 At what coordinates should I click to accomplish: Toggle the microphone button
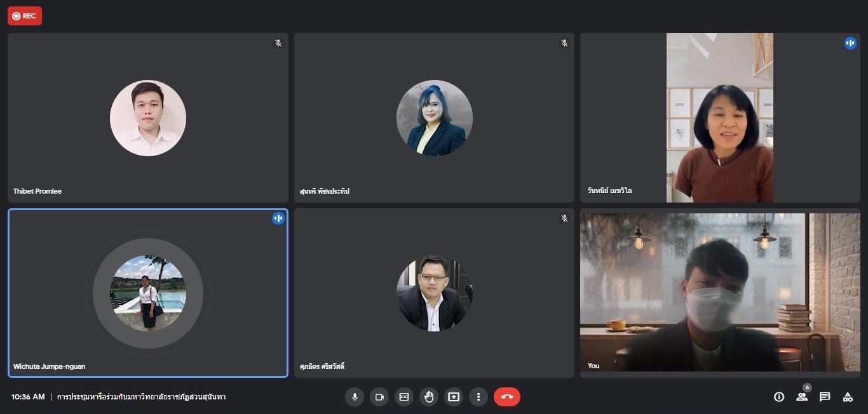(x=355, y=397)
